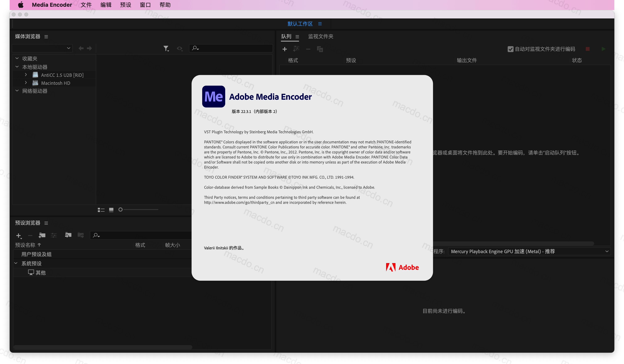The image size is (624, 364).
Task: Select the 默认工作区 workspace
Action: click(x=300, y=24)
